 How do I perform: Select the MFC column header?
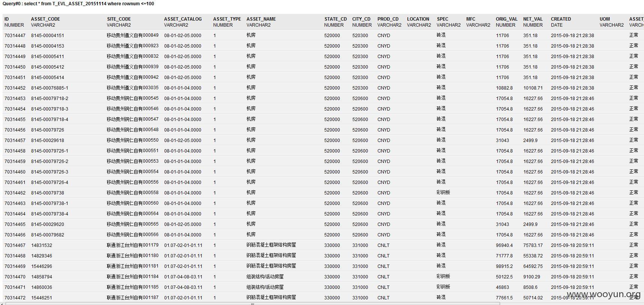pos(470,19)
